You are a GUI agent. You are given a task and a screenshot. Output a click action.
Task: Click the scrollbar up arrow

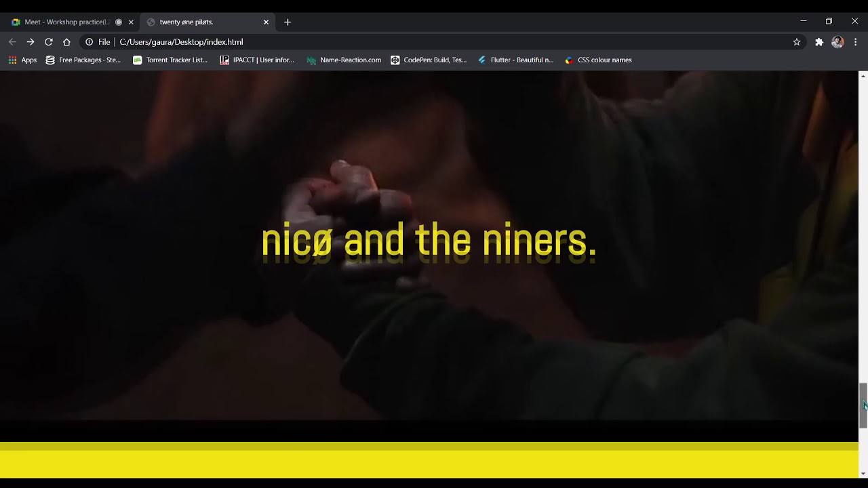863,75
